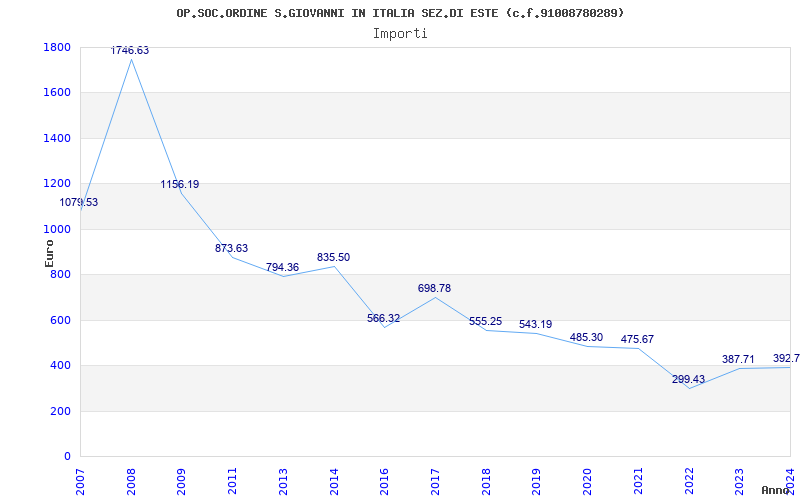
Task: Click the 2023 x-axis year
Action: click(x=739, y=481)
